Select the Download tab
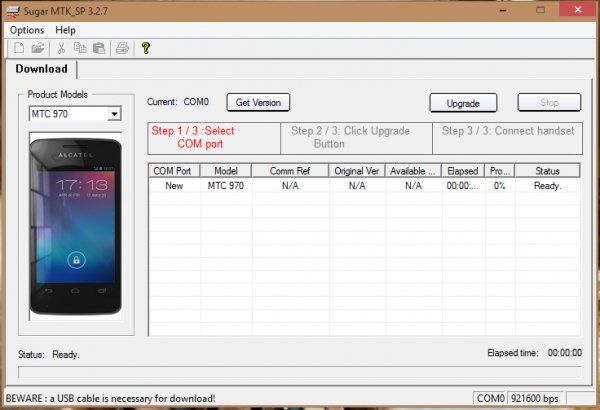 coord(41,69)
